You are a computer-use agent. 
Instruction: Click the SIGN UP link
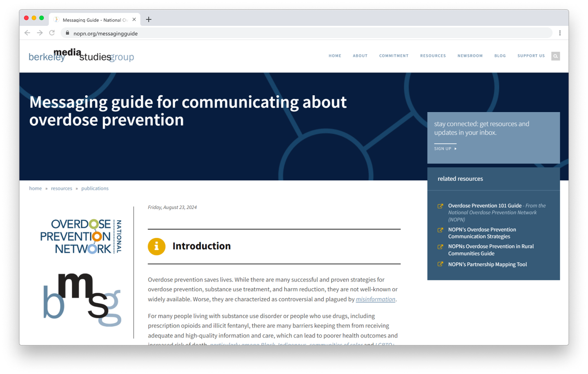coord(443,149)
